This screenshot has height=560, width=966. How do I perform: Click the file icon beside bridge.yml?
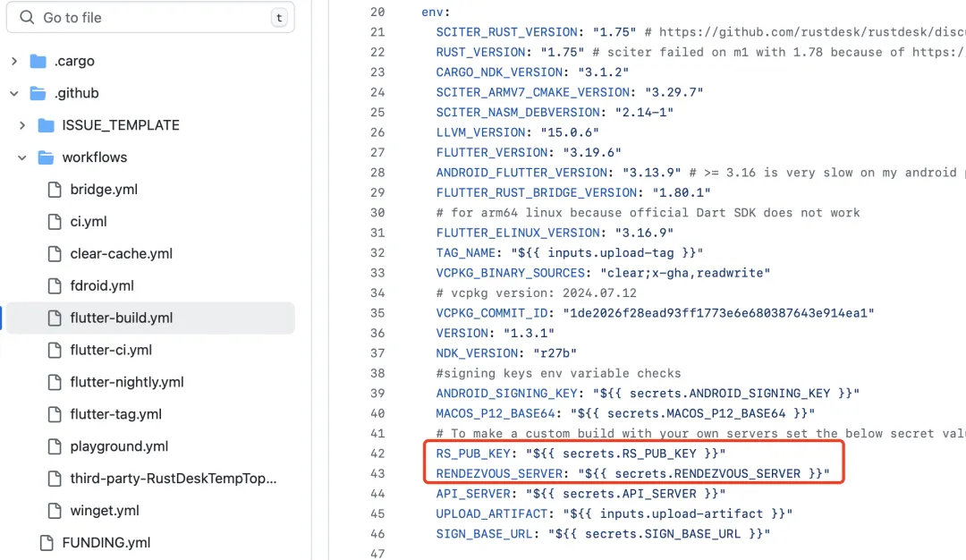click(54, 190)
